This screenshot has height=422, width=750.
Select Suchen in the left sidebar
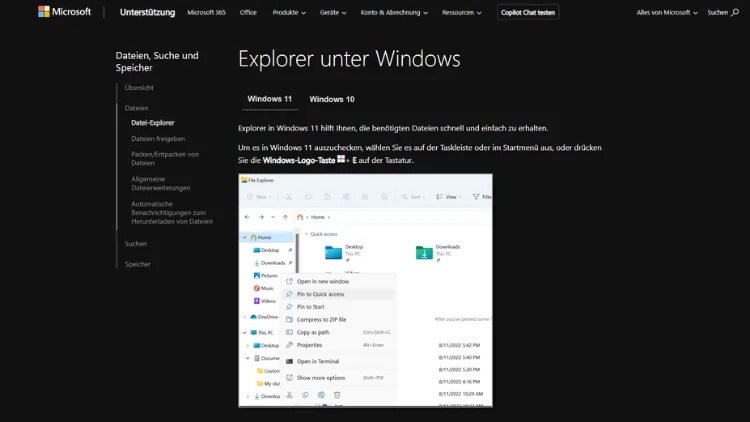coord(136,244)
